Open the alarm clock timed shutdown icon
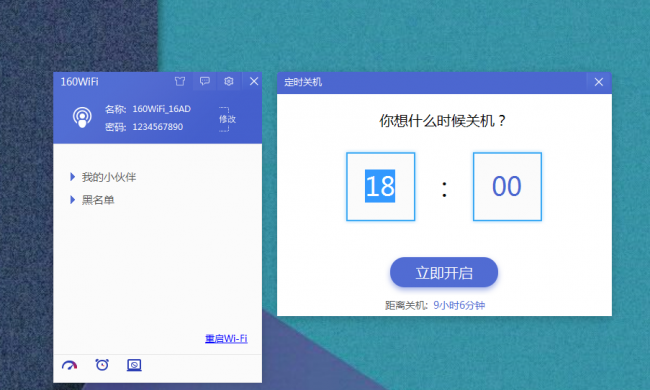The width and height of the screenshot is (650, 390). (102, 365)
